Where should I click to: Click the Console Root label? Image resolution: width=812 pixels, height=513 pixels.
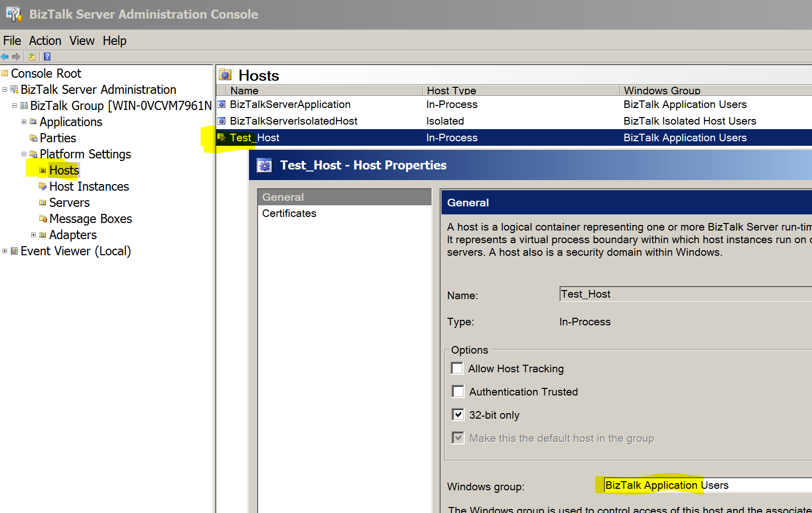(46, 73)
